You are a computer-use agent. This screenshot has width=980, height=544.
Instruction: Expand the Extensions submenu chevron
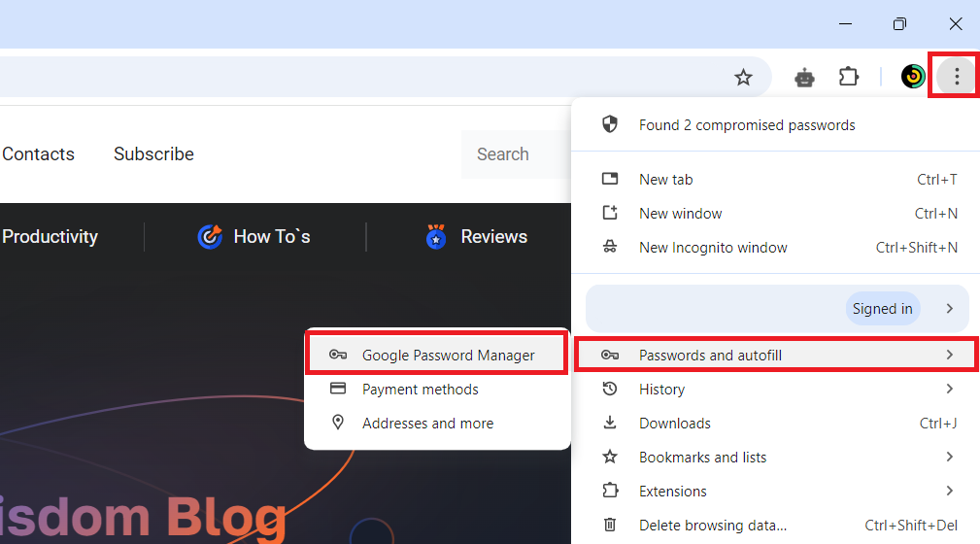pos(949,491)
